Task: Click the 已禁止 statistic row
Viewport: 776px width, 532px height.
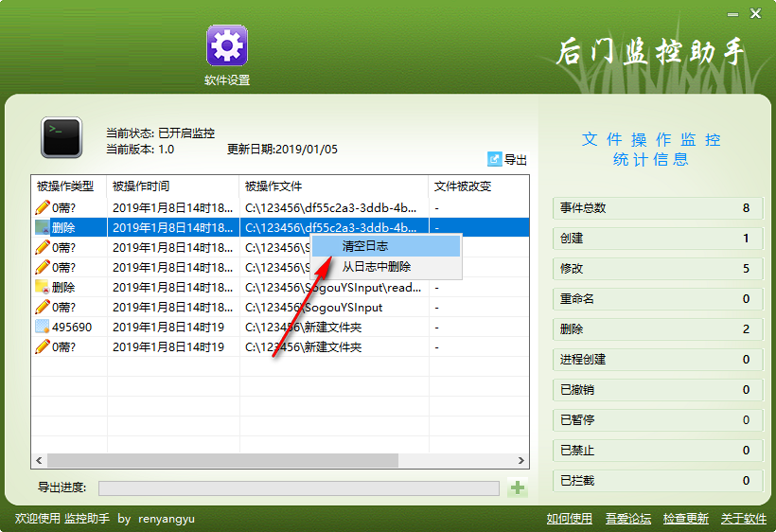Action: coord(658,451)
